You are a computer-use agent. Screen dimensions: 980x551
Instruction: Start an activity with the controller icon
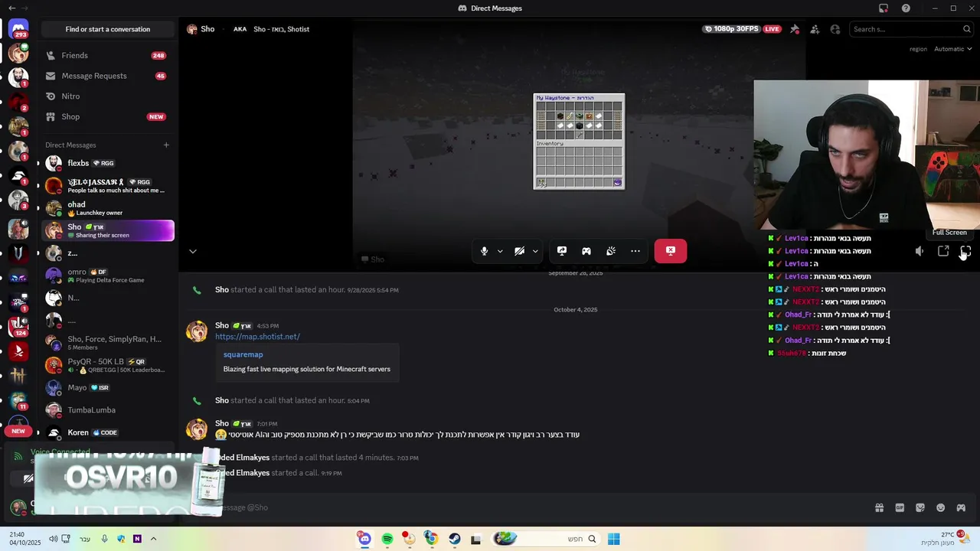(586, 251)
